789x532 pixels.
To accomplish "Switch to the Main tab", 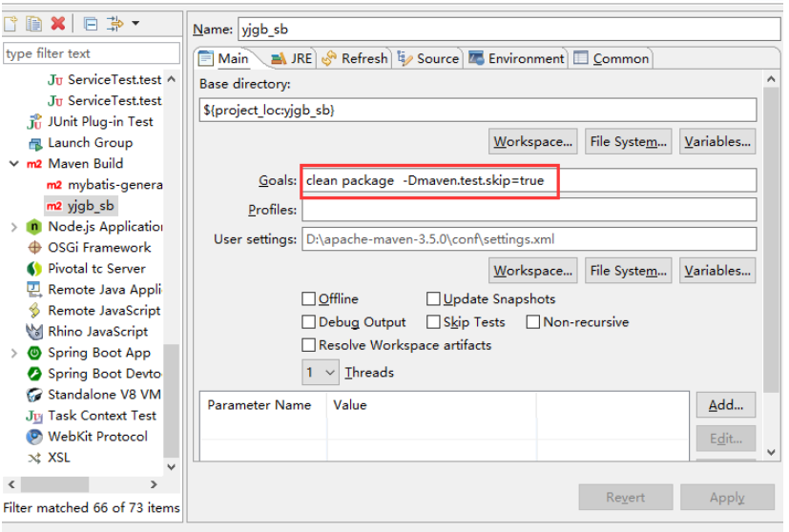I will click(x=224, y=59).
